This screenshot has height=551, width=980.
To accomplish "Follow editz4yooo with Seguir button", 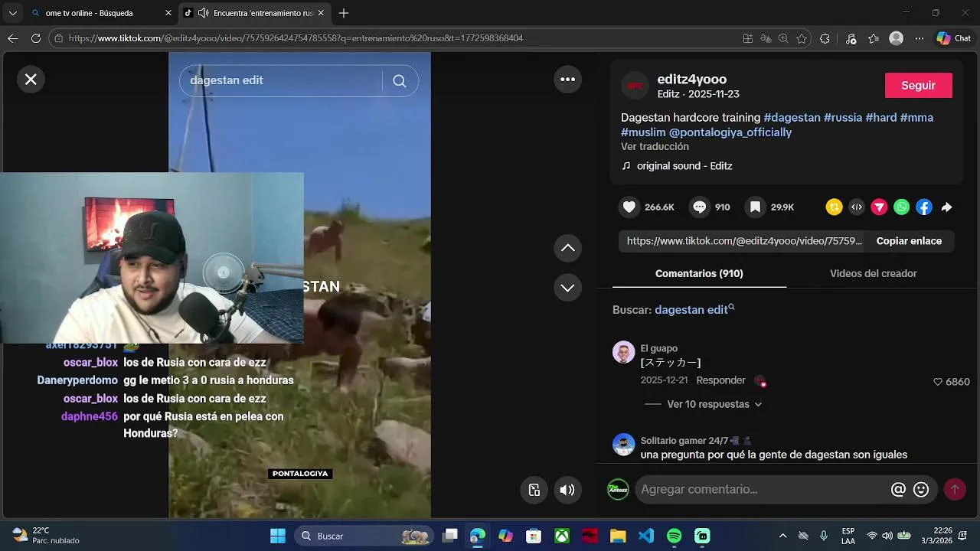I will click(918, 86).
